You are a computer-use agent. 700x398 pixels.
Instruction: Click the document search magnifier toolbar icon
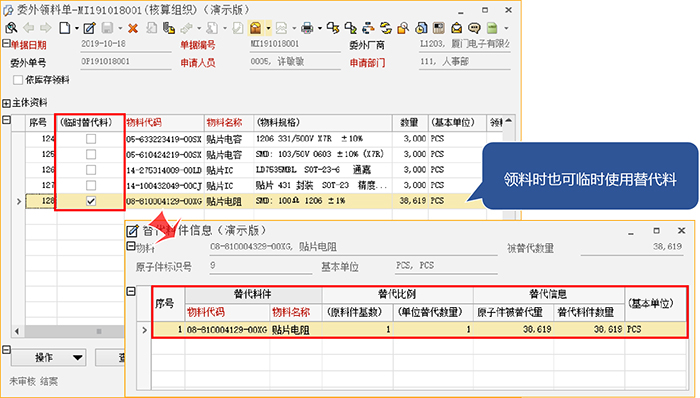[11, 28]
